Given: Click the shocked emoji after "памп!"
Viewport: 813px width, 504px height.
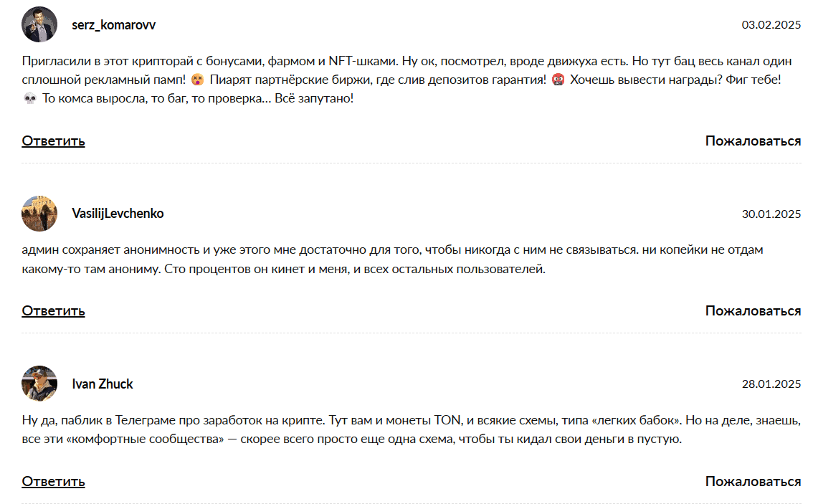Looking at the screenshot, I should click(x=197, y=80).
